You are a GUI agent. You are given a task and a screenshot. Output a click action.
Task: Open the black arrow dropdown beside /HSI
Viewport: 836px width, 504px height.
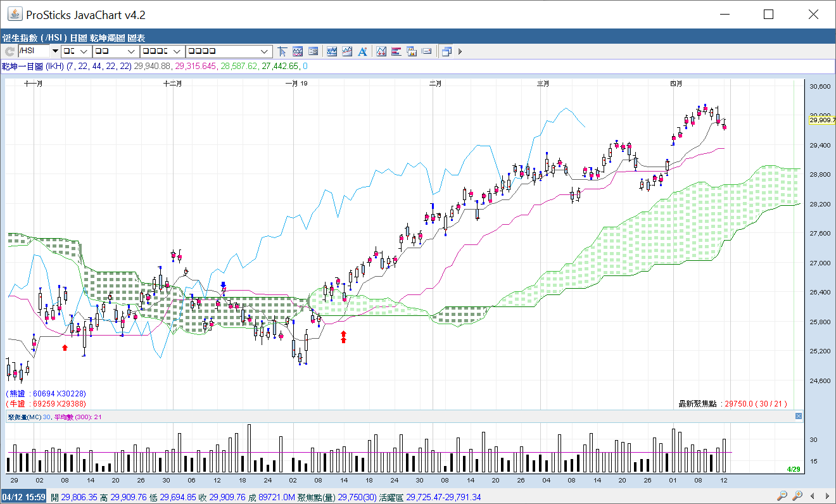[x=55, y=51]
